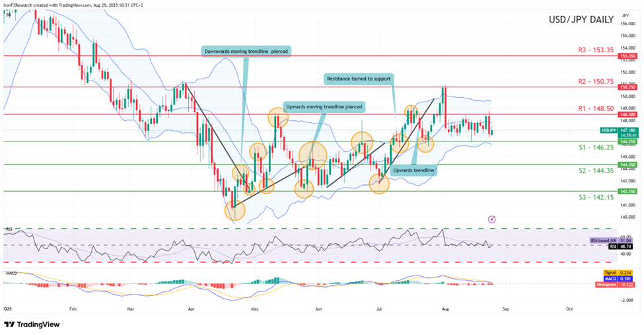Screen dimensions: 644x335
Task: Select the 'Upwards moving trendline pierced' callout
Action: pyautogui.click(x=324, y=106)
